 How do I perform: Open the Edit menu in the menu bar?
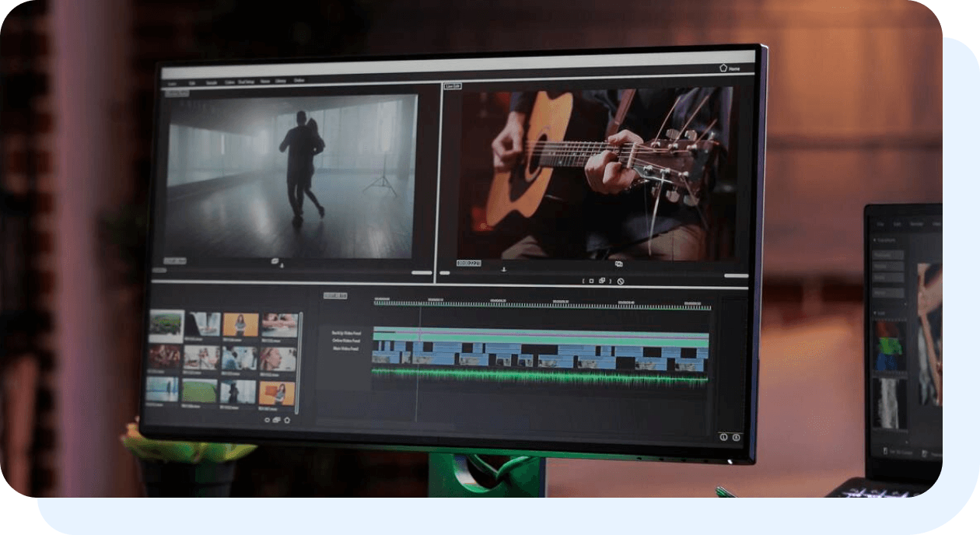(x=191, y=81)
